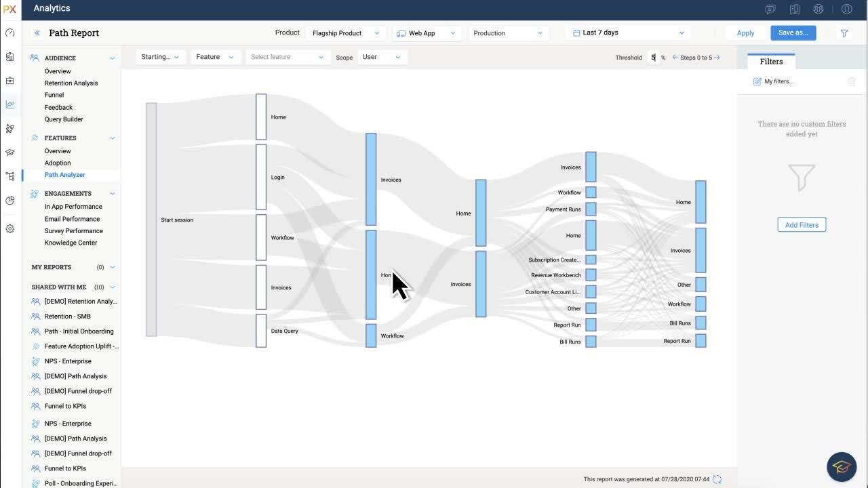
Task: Open the Web App channel dropdown
Action: tap(428, 33)
